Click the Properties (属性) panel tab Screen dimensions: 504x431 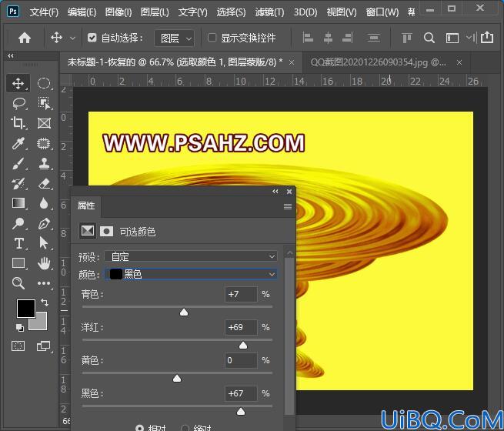pyautogui.click(x=86, y=205)
